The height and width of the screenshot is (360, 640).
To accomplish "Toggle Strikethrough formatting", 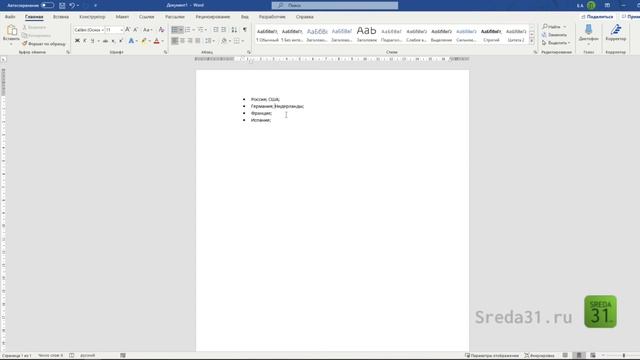I will [105, 41].
